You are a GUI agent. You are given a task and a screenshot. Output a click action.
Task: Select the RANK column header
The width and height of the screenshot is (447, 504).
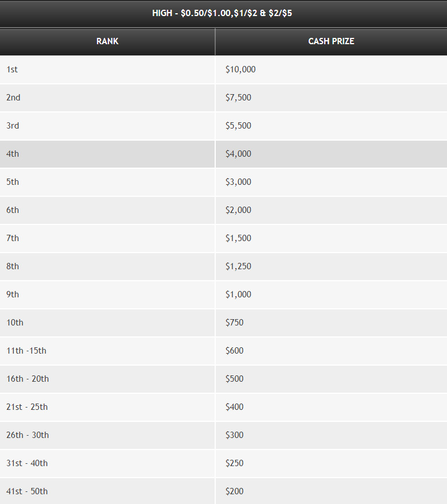[107, 41]
